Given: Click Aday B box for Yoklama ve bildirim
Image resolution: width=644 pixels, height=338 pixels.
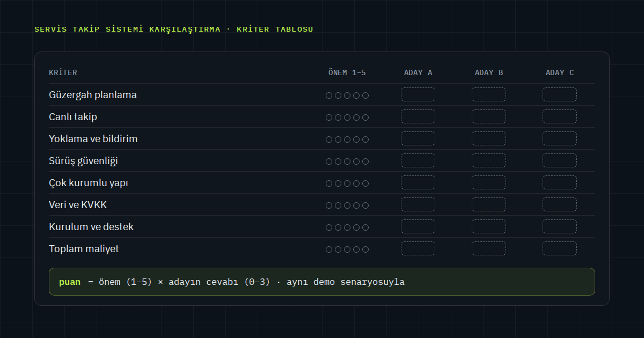Looking at the screenshot, I should click(x=489, y=138).
